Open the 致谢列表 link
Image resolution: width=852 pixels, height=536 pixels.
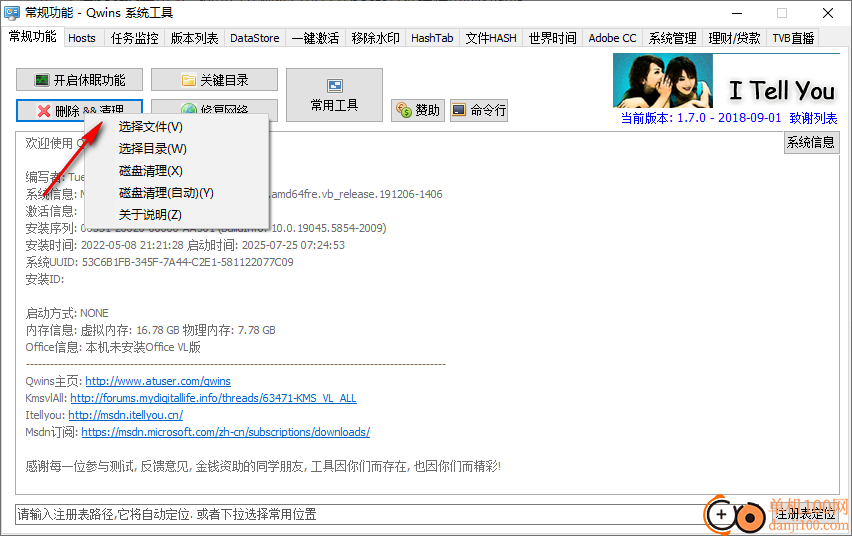pyautogui.click(x=813, y=118)
